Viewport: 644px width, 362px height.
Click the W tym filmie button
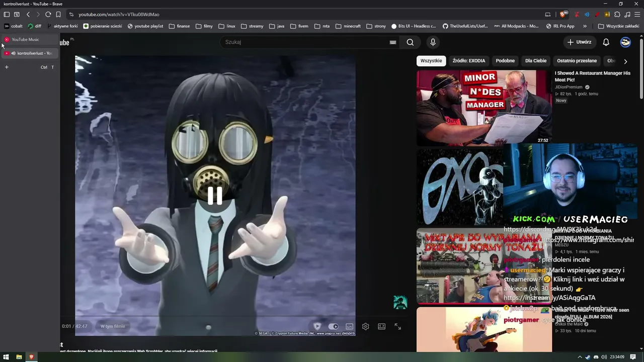[113, 326]
